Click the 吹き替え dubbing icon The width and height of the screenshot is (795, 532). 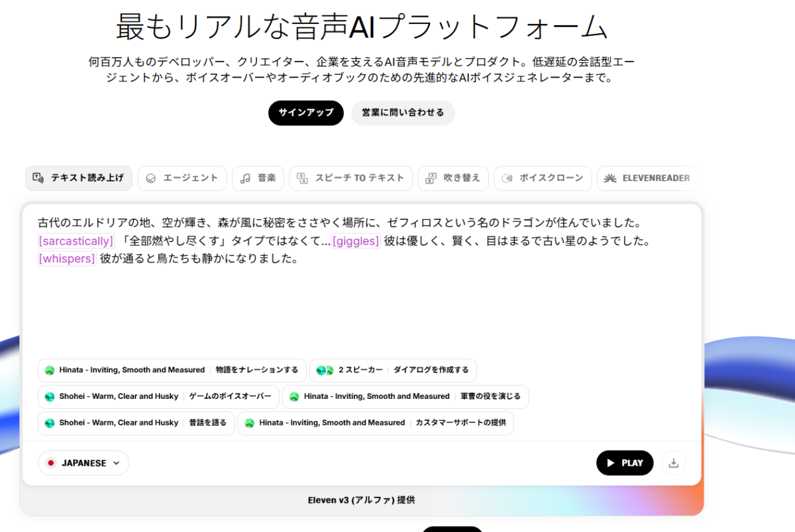tap(431, 178)
